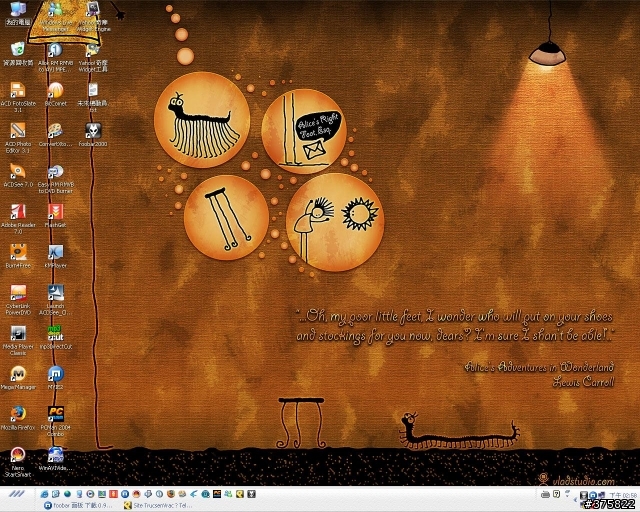640x512 pixels.
Task: Launch ACD Photo Editor 3.1
Action: click(18, 138)
